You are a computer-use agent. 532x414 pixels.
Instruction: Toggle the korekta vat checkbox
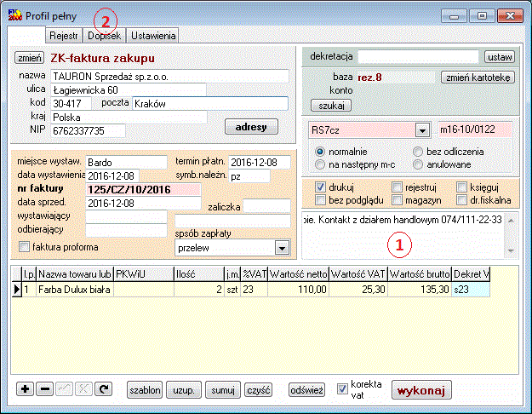coord(342,388)
